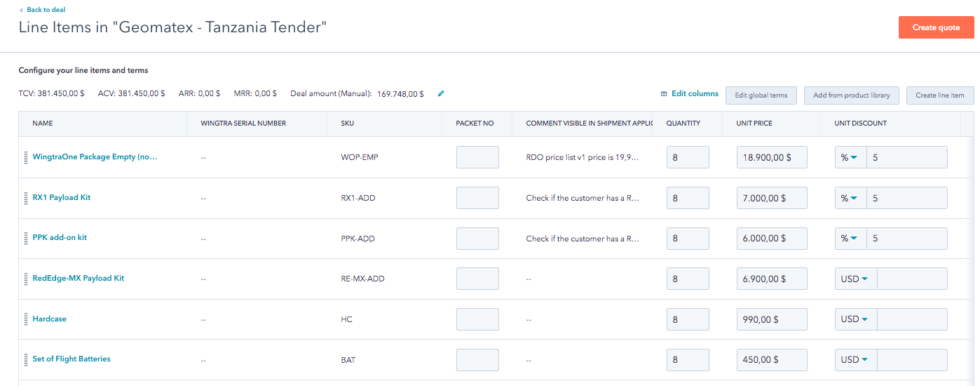Open Edit global terms
980x386 pixels.
point(761,95)
